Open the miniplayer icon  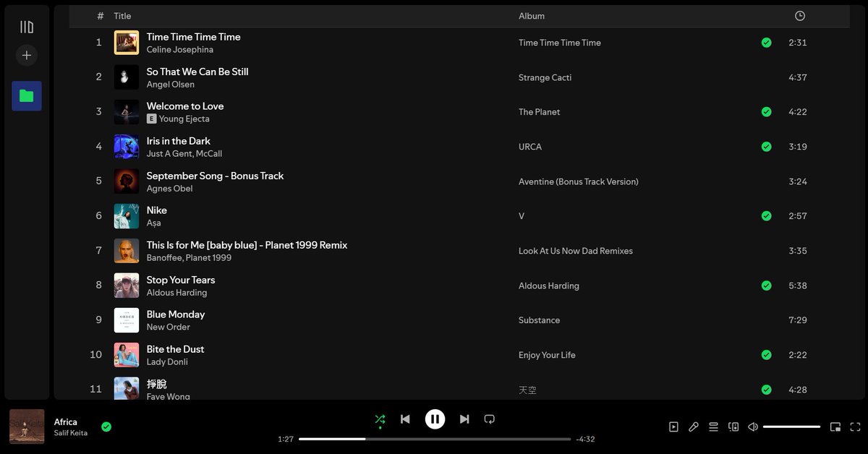(x=835, y=427)
